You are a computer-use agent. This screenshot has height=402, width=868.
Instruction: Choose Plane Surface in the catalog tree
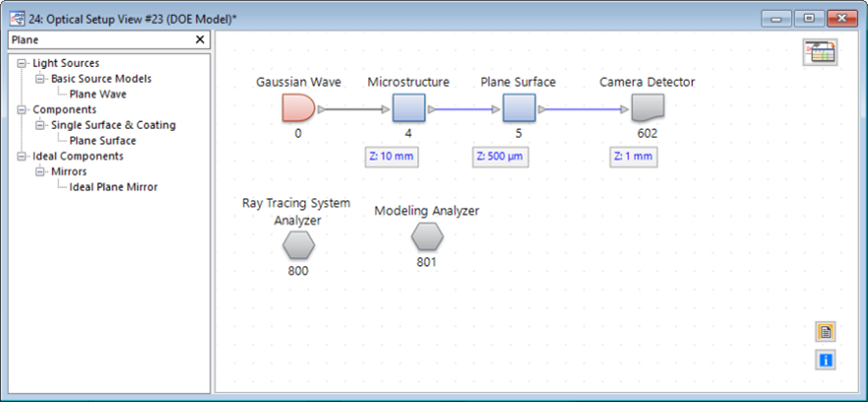pyautogui.click(x=102, y=141)
